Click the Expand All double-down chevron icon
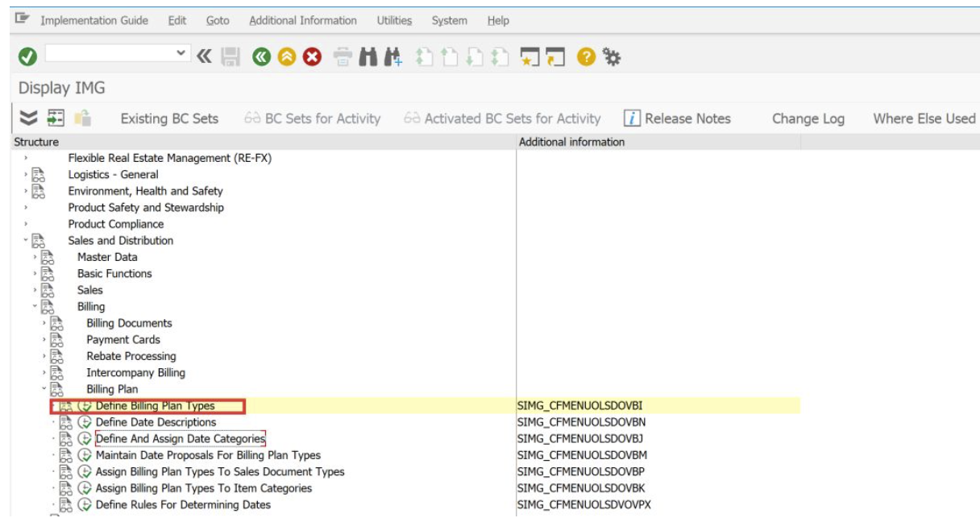This screenshot has width=980, height=518. click(x=28, y=118)
